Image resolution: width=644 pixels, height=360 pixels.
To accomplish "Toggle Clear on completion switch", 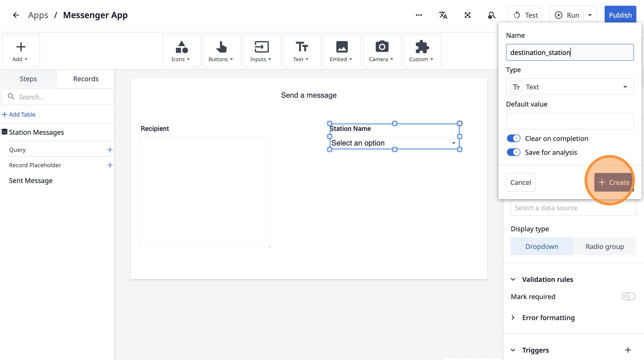I will pyautogui.click(x=513, y=138).
